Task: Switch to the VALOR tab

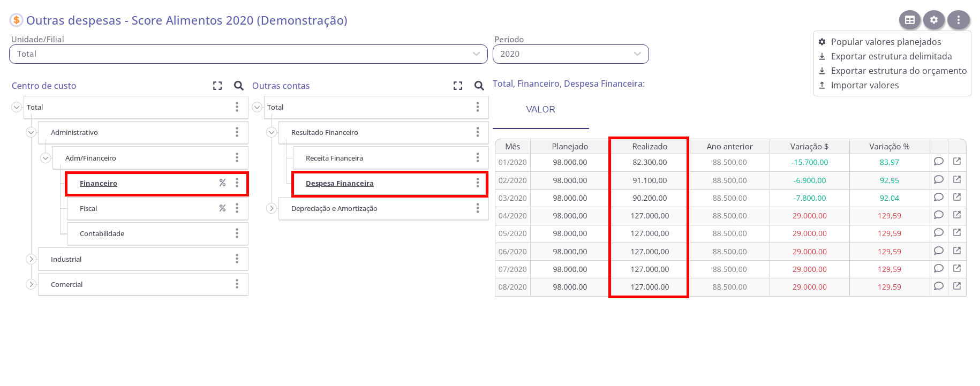Action: pyautogui.click(x=540, y=110)
